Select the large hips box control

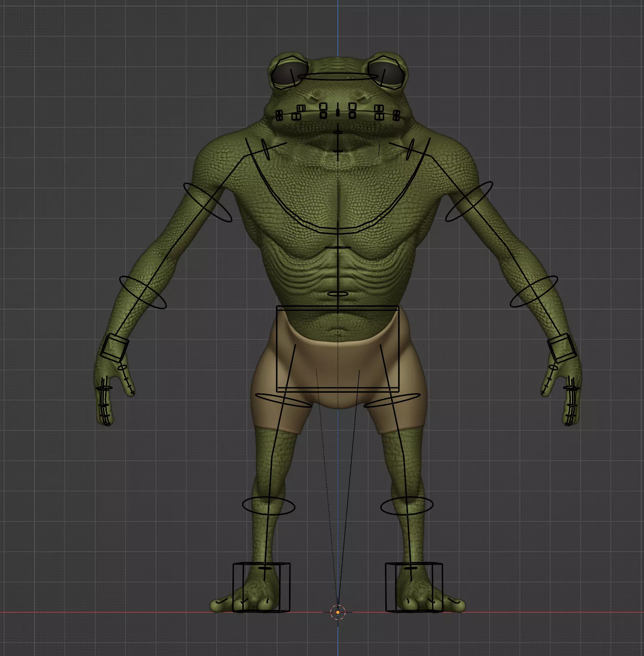(338, 349)
